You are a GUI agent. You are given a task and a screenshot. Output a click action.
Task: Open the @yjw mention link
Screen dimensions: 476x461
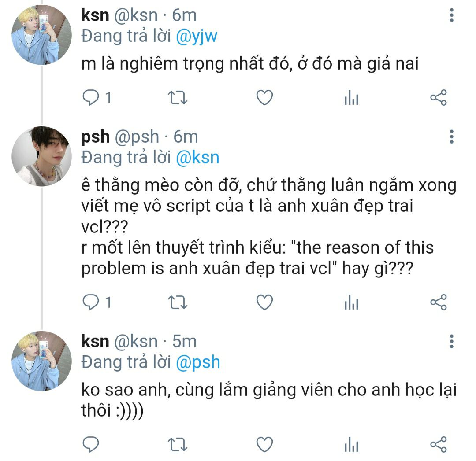(x=197, y=36)
